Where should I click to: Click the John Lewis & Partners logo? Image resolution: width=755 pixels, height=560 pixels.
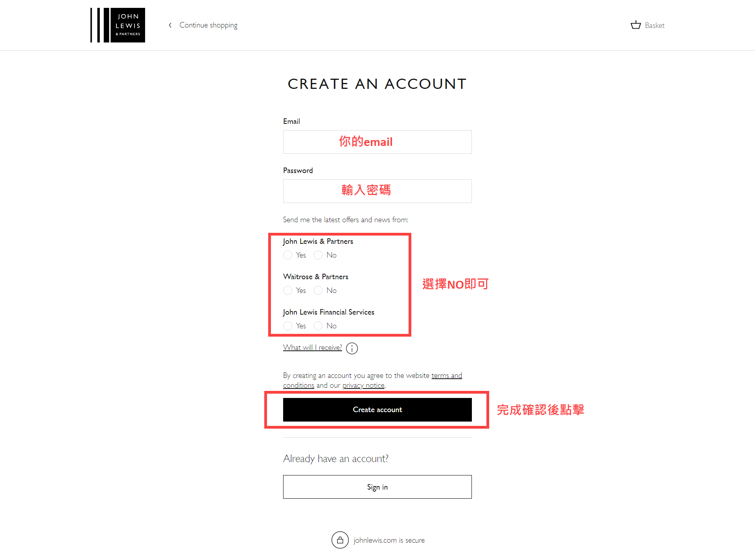tap(118, 25)
